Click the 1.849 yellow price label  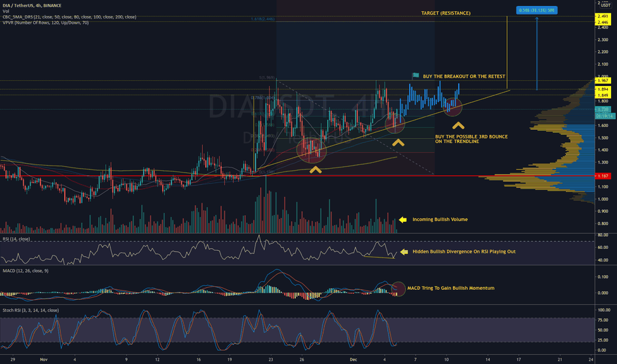click(603, 95)
